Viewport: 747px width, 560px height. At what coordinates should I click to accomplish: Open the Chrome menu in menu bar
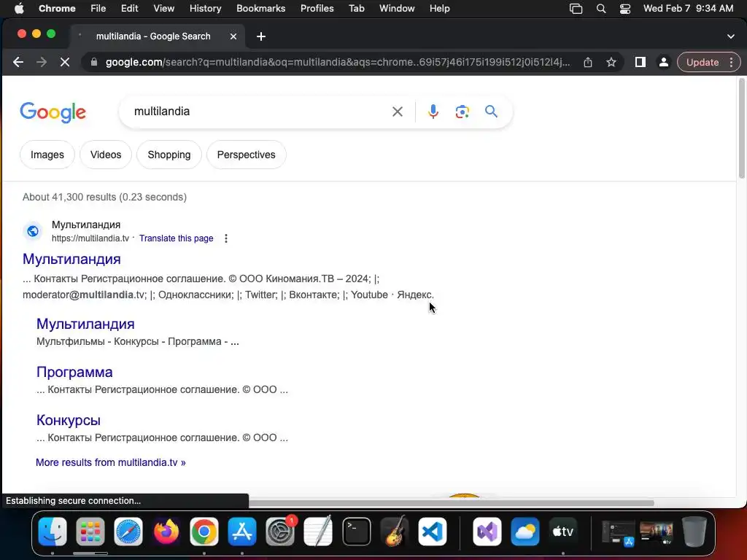(57, 9)
